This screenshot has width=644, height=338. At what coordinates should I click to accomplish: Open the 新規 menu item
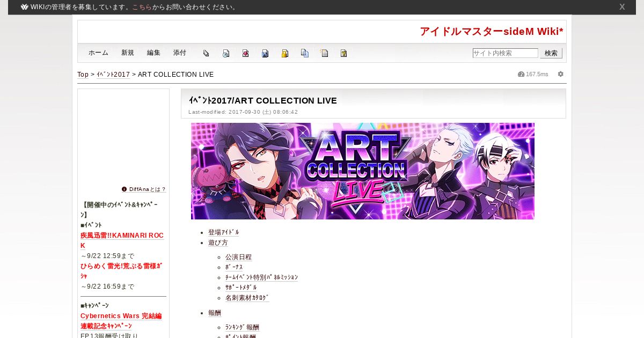click(x=128, y=53)
